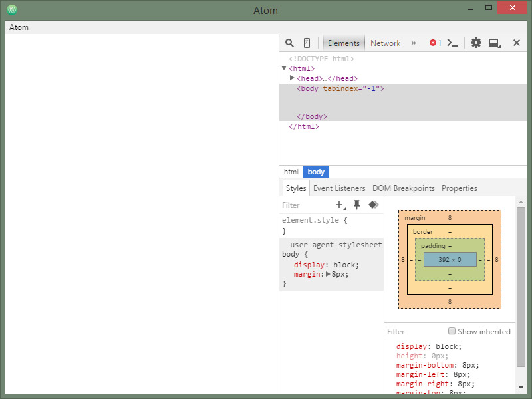532x399 pixels.
Task: Click the blue content box 392 × 0
Action: click(x=450, y=259)
